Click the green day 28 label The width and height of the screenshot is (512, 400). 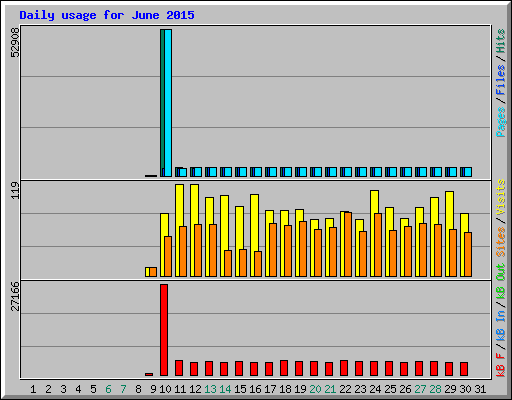(x=435, y=389)
